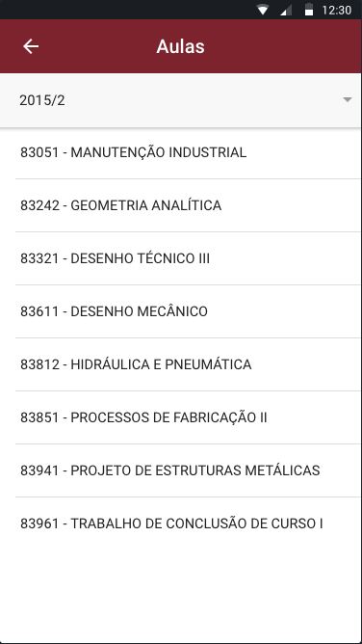The image size is (362, 644).
Task: Tap the course code 83961
Action: pyautogui.click(x=39, y=523)
